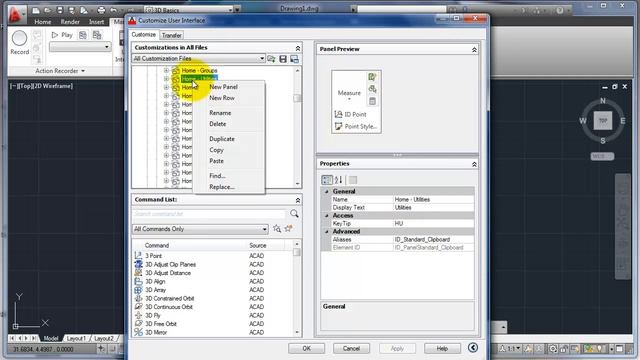Click the Cancel button
Viewport: 640px width, 360px height.
tap(351, 348)
